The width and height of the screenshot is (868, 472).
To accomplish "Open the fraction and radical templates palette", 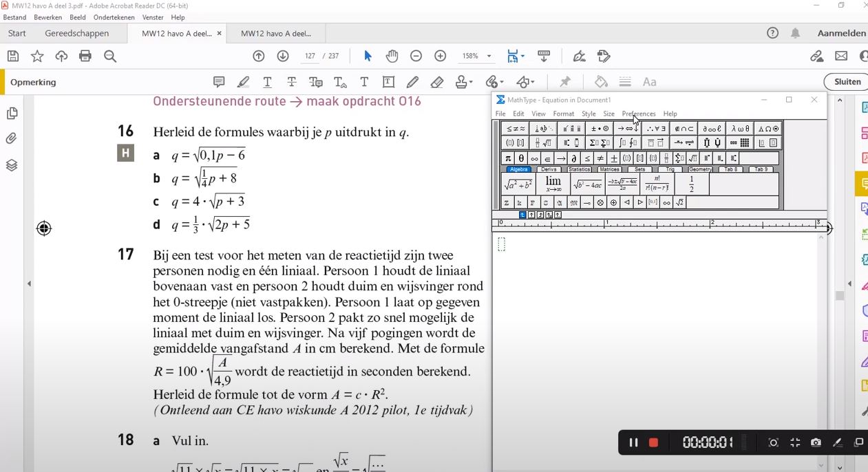I will (544, 143).
